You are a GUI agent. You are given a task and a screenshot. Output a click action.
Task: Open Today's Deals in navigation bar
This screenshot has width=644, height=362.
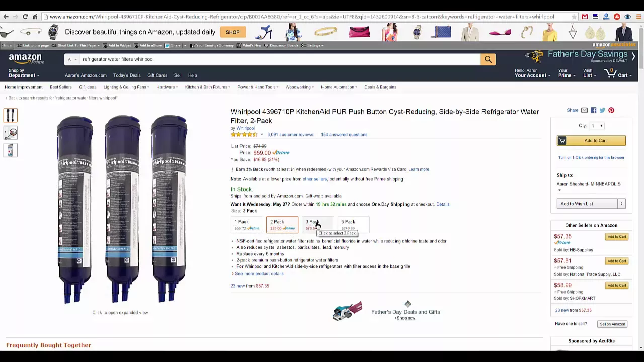click(127, 75)
